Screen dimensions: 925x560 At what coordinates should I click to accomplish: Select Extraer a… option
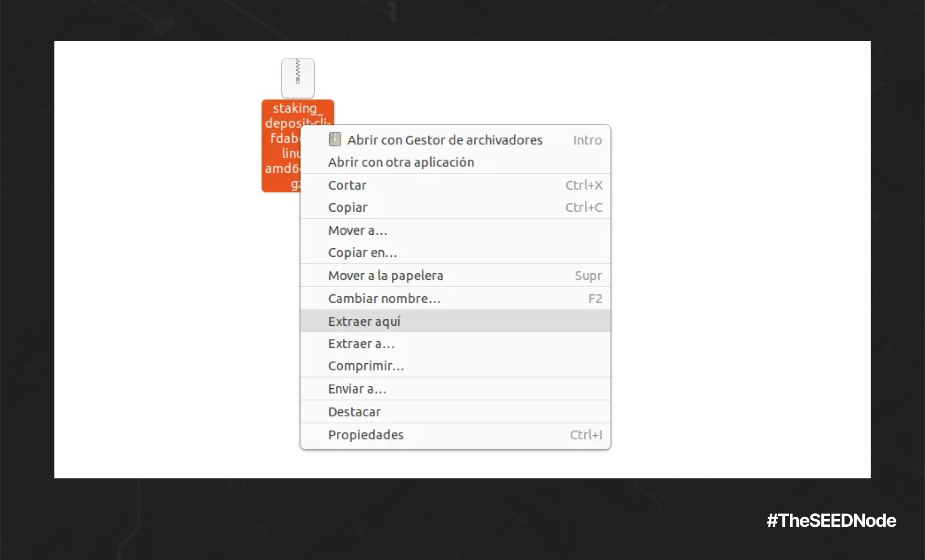point(361,344)
